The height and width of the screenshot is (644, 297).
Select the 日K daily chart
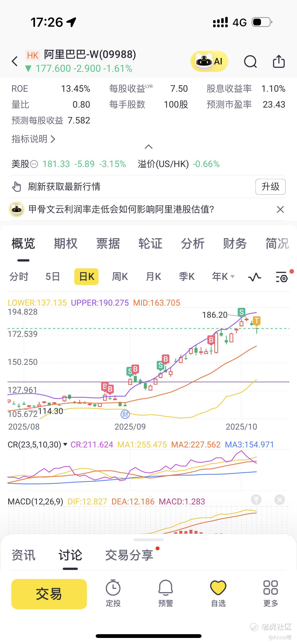[x=86, y=277]
